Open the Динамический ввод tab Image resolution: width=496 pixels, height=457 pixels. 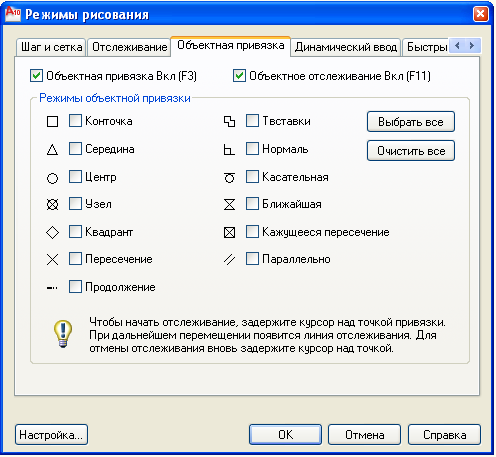pos(346,47)
